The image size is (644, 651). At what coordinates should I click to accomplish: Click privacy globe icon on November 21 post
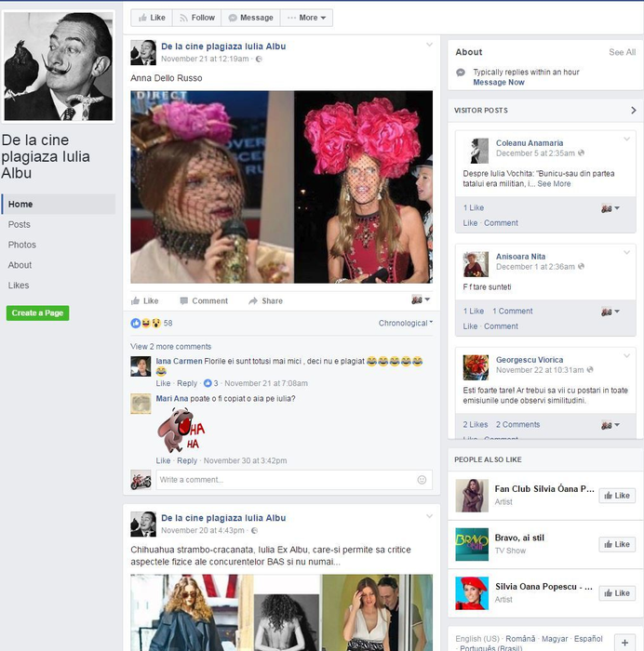pyautogui.click(x=259, y=59)
